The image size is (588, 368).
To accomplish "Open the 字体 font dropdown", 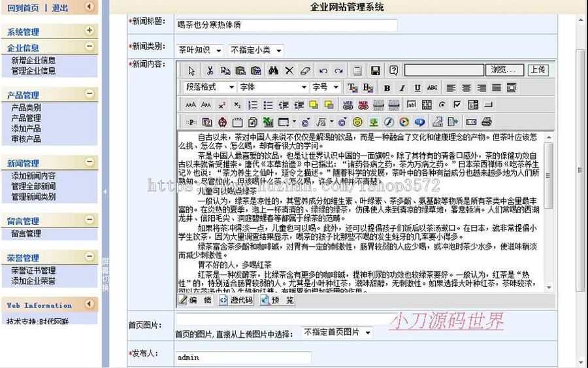I will [x=273, y=88].
